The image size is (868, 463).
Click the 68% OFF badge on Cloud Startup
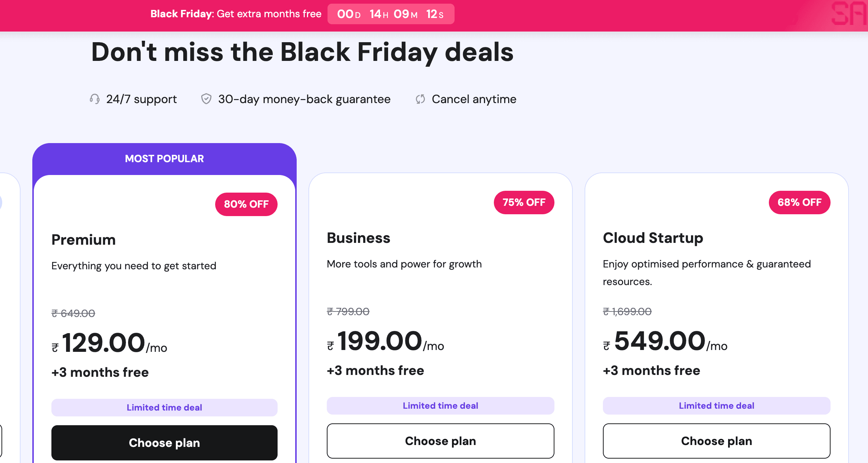[799, 202]
